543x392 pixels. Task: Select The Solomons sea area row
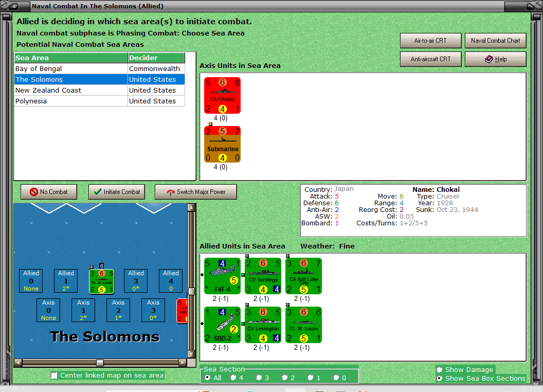tap(99, 79)
